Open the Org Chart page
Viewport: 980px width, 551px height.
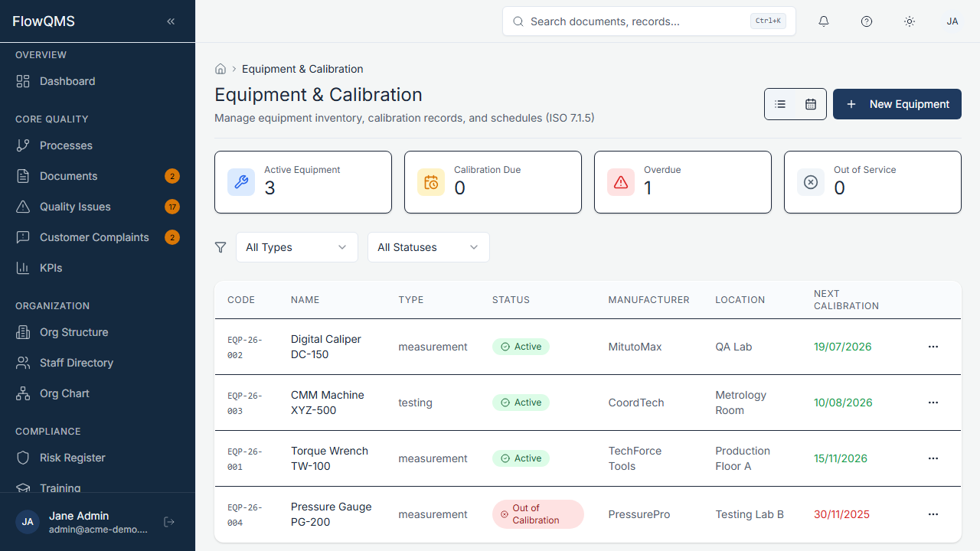click(65, 393)
